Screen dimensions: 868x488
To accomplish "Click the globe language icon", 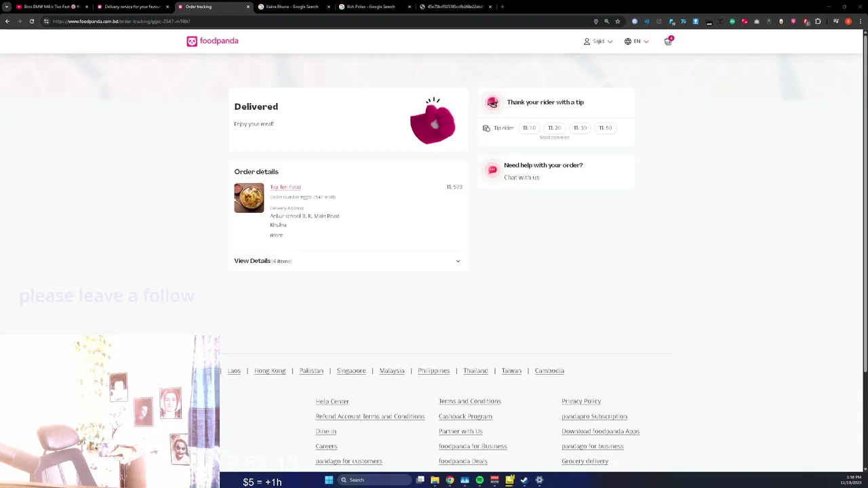I will click(628, 41).
